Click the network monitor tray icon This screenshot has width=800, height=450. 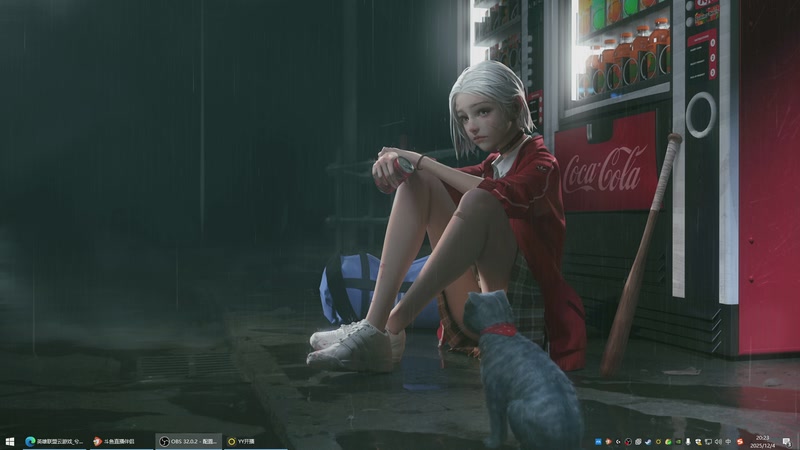[x=708, y=442]
